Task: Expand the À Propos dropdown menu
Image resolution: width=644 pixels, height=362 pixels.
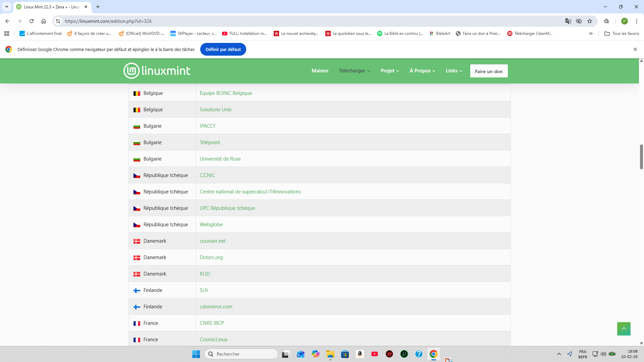Action: tap(422, 71)
